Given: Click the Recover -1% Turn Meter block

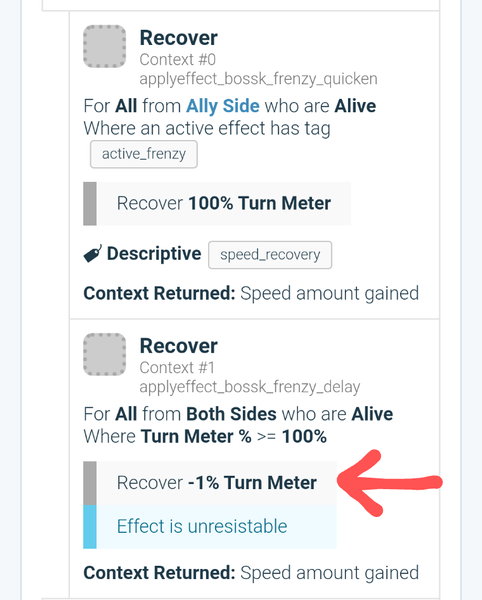Looking at the screenshot, I should tap(210, 483).
